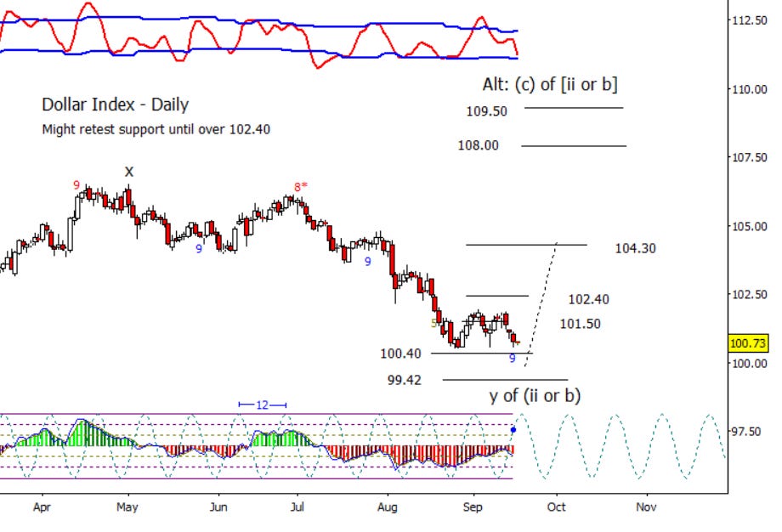Click the blue '9' below the latest candle
The image size is (782, 532).
point(513,359)
